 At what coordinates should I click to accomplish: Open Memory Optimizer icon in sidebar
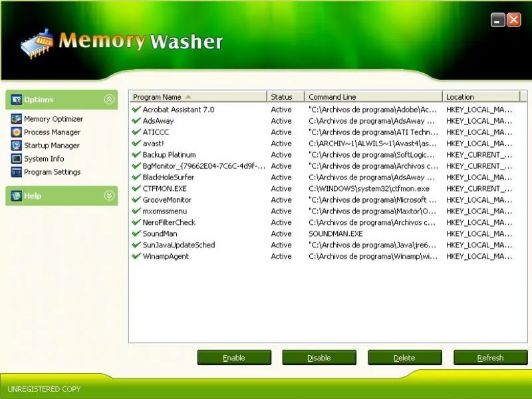pyautogui.click(x=16, y=119)
